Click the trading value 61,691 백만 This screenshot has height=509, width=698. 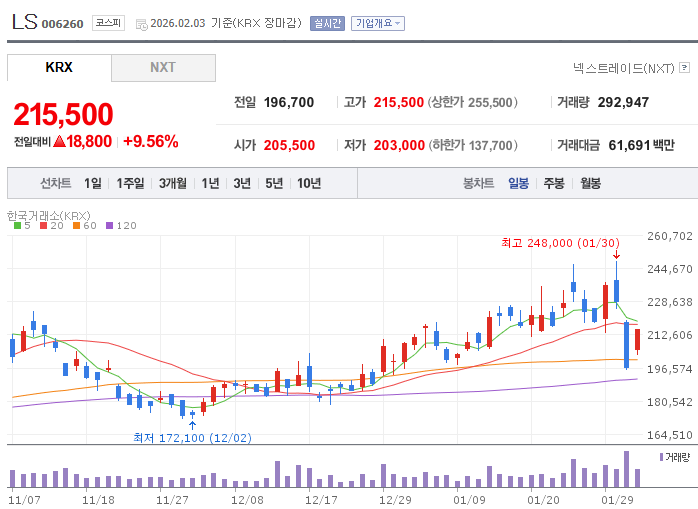[x=641, y=145]
